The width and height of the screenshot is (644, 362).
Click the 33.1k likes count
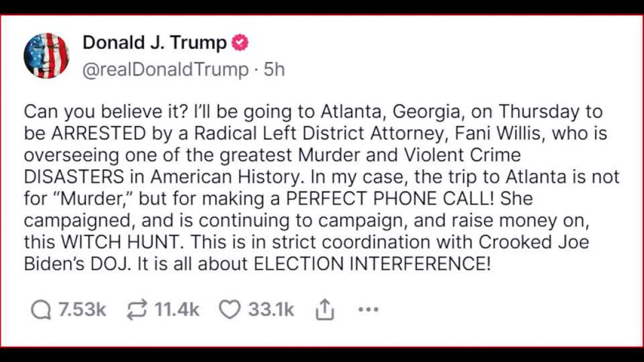coord(271,309)
